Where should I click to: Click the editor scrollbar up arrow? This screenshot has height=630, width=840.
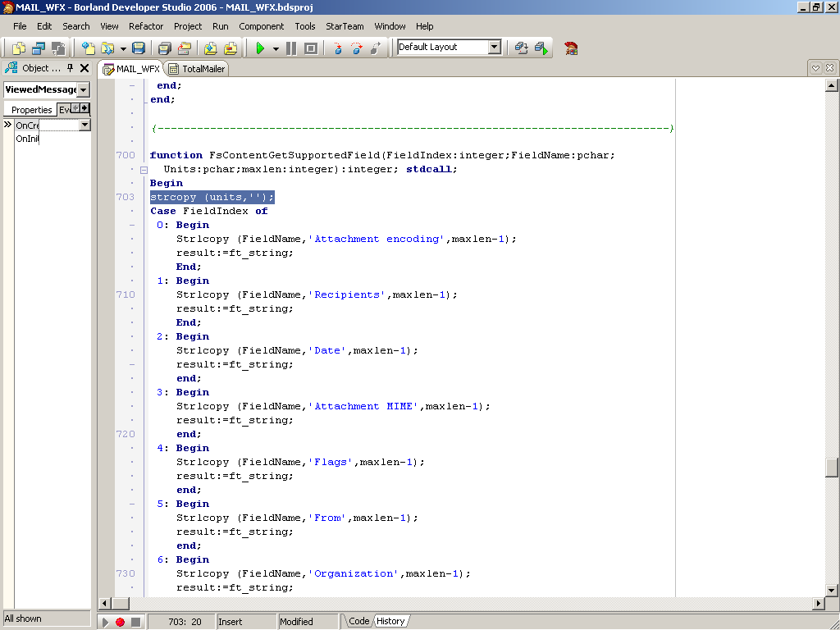coord(832,85)
